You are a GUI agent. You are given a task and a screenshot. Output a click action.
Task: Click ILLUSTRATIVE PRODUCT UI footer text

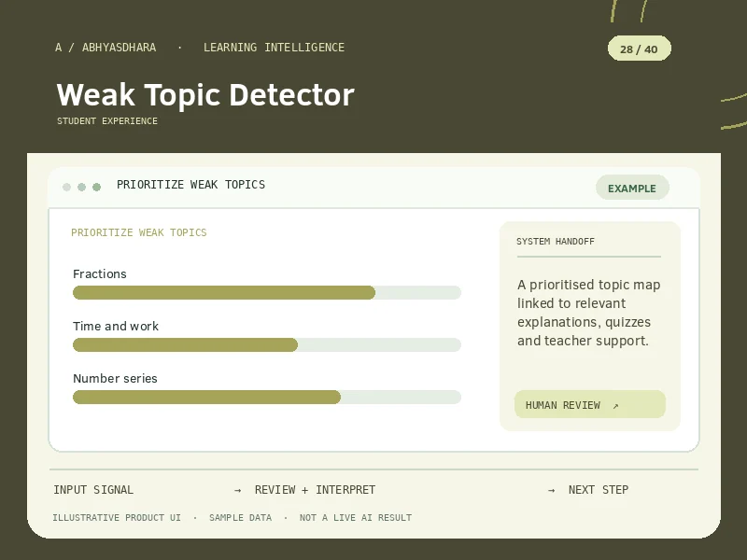point(117,518)
